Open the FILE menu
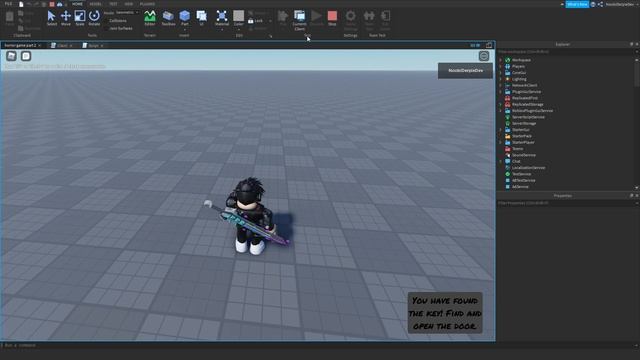Viewport: 640px width, 360px height. tap(8, 4)
